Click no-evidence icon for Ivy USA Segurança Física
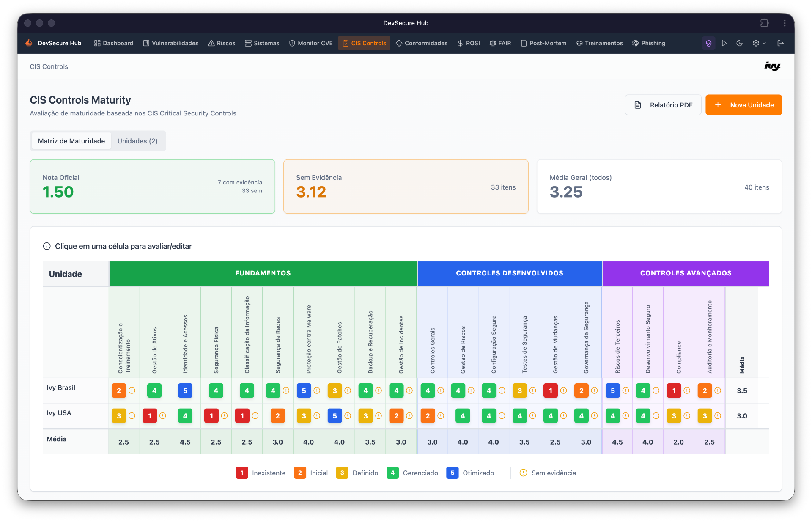The image size is (812, 522). coord(225,416)
